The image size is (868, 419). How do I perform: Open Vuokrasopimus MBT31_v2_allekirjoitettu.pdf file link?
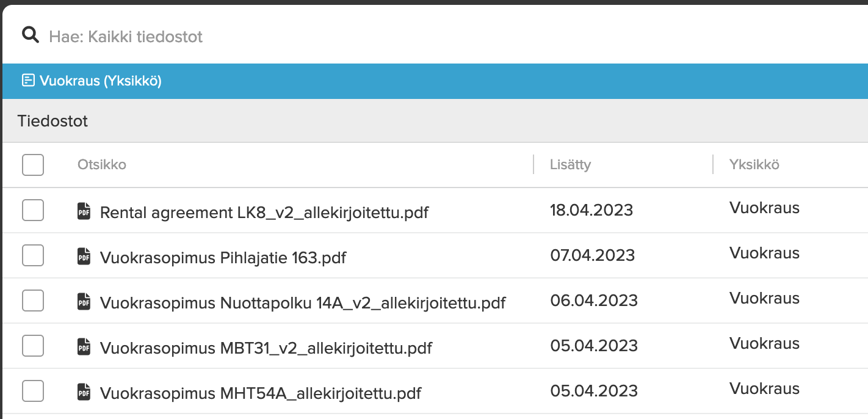click(266, 348)
